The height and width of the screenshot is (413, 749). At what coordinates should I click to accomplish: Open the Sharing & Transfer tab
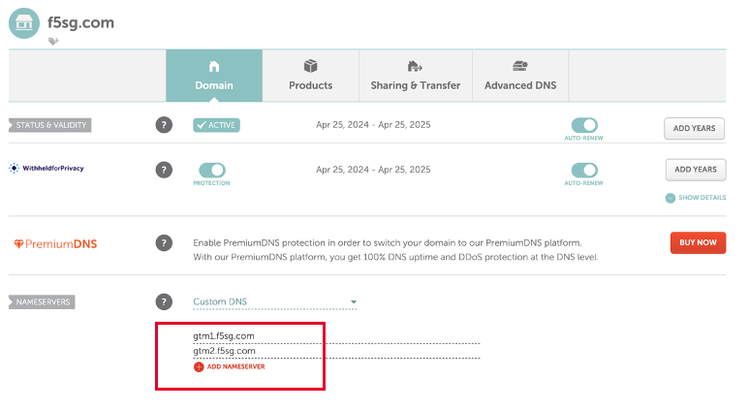coord(415,76)
